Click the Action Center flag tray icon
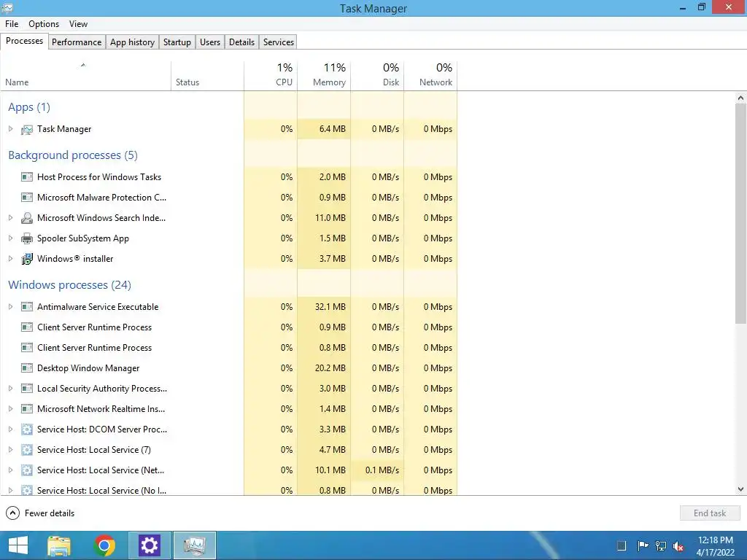 pyautogui.click(x=643, y=545)
